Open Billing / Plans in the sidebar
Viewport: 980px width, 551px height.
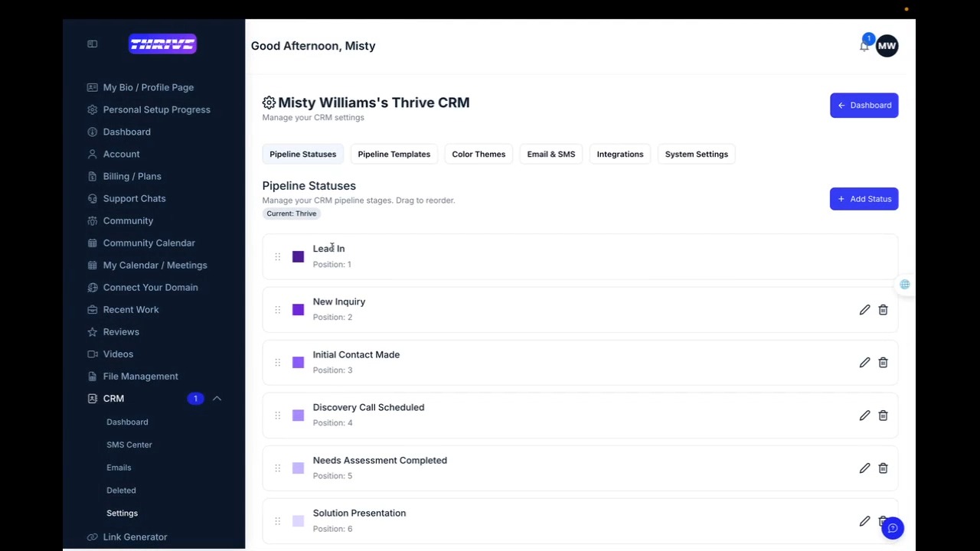(x=132, y=176)
